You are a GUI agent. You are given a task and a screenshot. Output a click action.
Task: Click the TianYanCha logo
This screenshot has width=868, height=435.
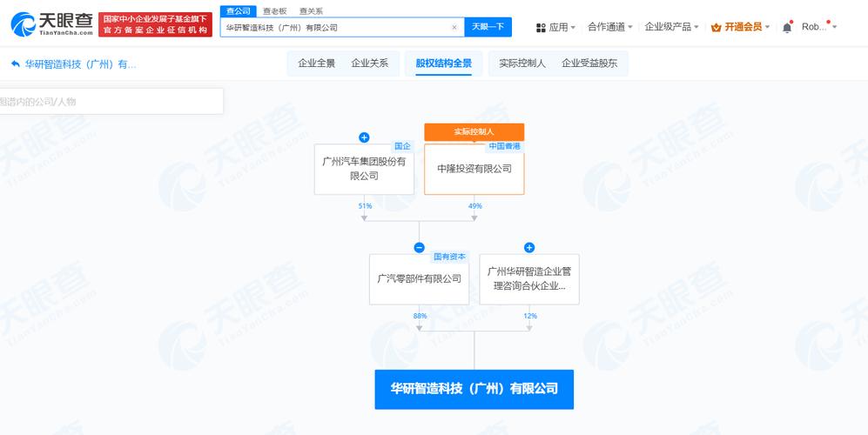click(52, 24)
